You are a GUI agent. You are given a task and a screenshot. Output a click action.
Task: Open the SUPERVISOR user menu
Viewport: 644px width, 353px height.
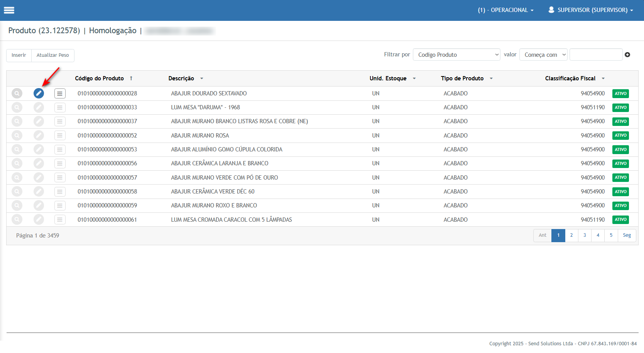[591, 10]
